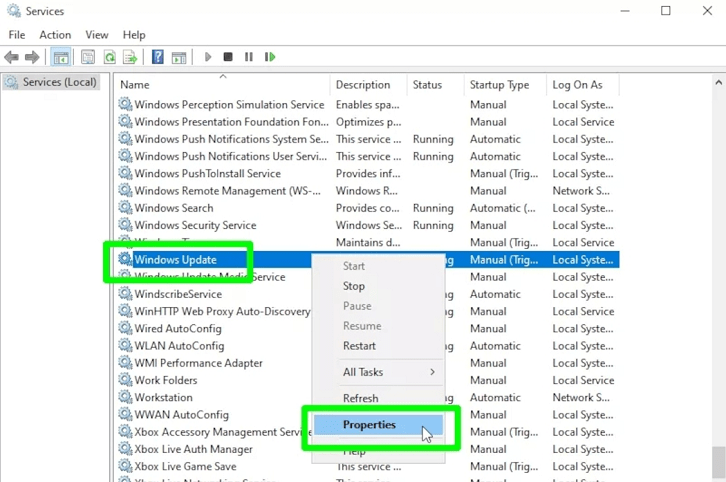Viewport: 726px width, 482px height.
Task: Click the Restart Service toolbar icon
Action: click(270, 57)
